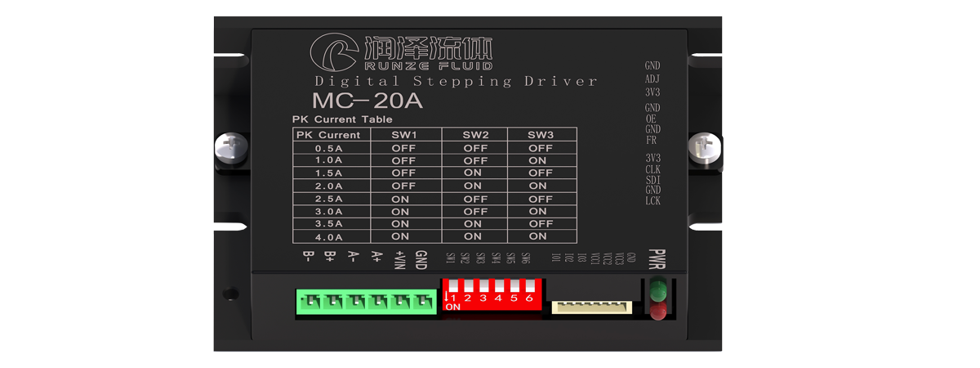
Task: Click the green terminal slot under GND
Action: (x=424, y=302)
